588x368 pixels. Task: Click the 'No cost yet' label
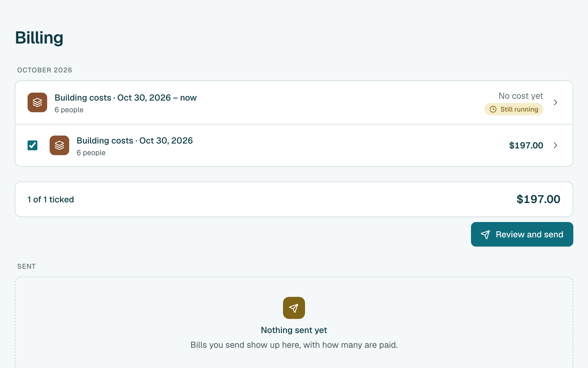521,96
